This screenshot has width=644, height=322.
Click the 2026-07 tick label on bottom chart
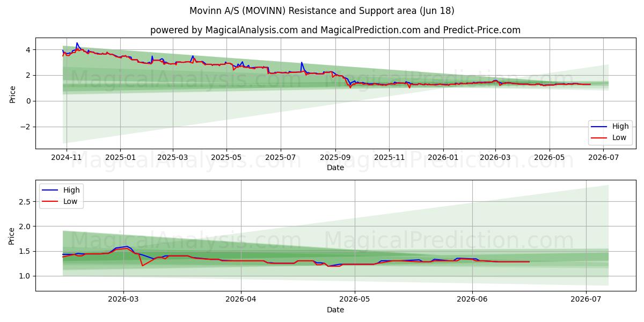click(x=586, y=301)
